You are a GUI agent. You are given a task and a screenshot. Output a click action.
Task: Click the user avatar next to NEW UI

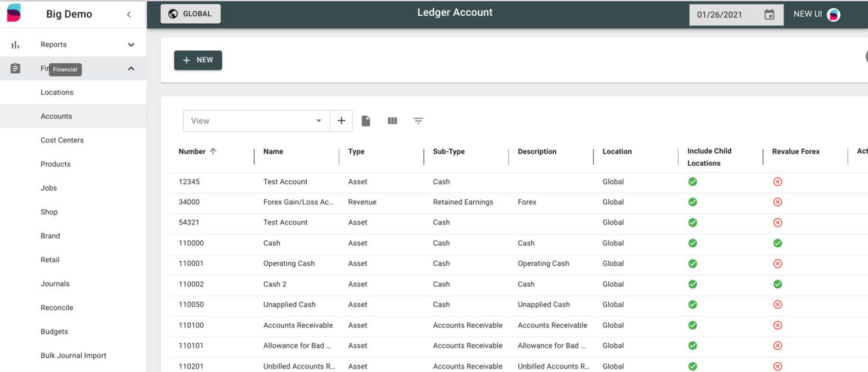point(833,15)
